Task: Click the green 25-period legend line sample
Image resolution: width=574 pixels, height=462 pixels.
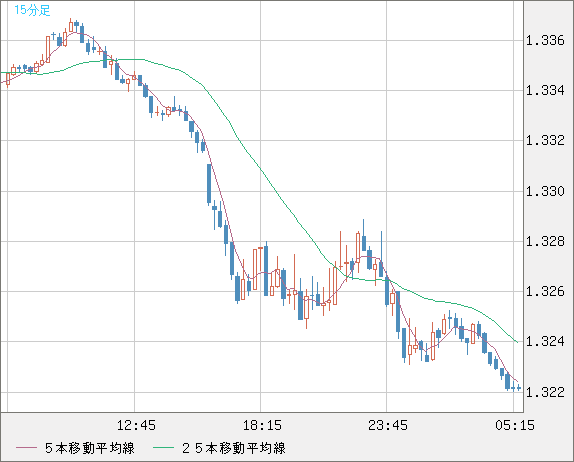Action: point(163,448)
